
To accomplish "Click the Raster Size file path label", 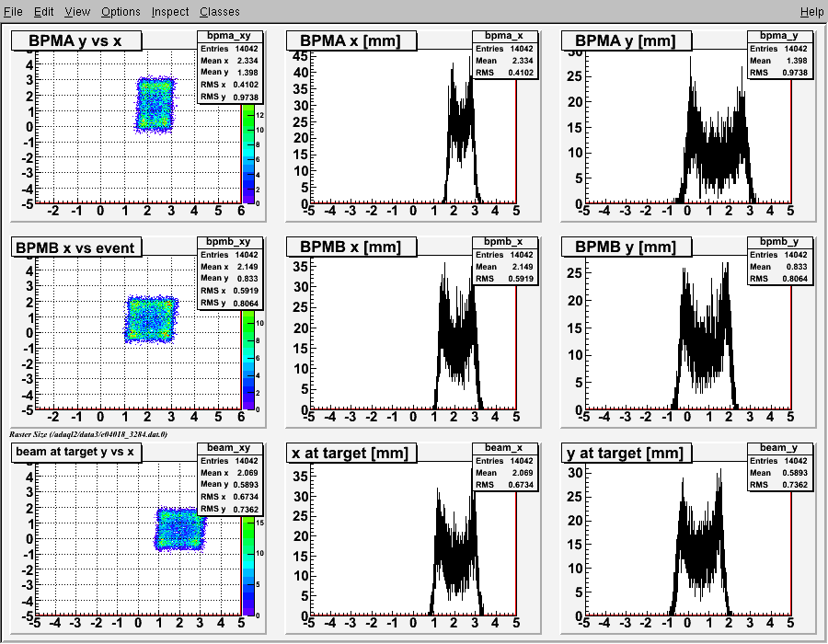I will pos(88,434).
